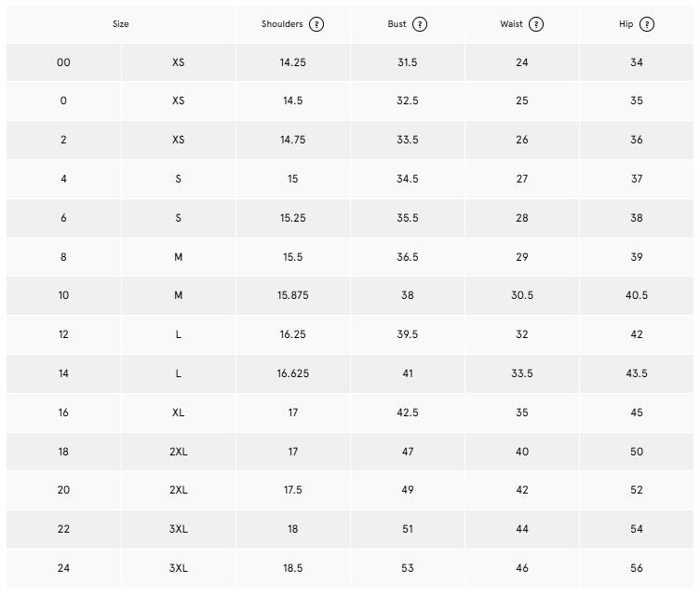The width and height of the screenshot is (700, 596).
Task: Click the Waist column header text
Action: click(x=511, y=24)
